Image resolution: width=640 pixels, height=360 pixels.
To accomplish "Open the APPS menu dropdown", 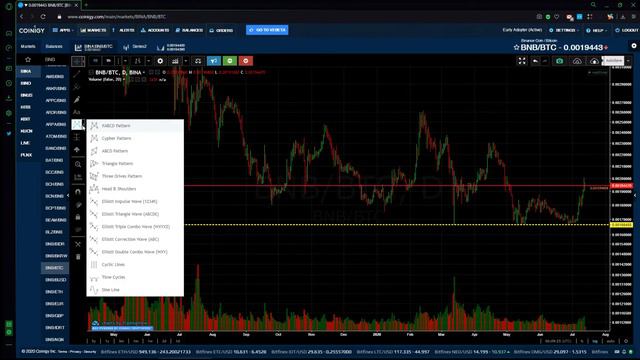I will pos(63,30).
